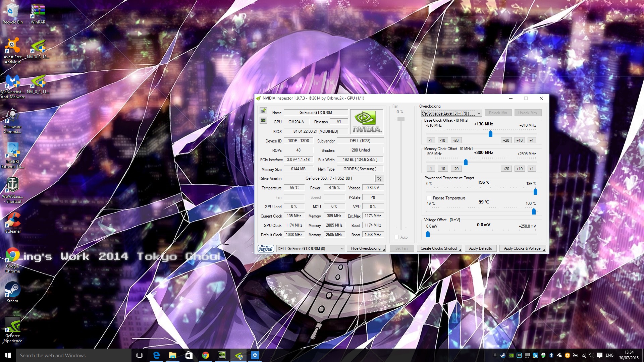Open the Windows Start button

8,355
